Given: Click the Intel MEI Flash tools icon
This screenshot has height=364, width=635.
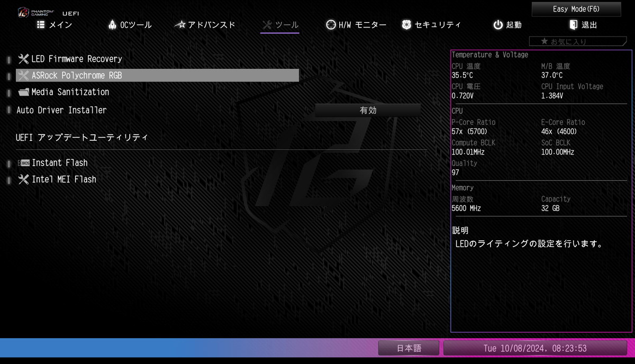Looking at the screenshot, I should tap(23, 179).
